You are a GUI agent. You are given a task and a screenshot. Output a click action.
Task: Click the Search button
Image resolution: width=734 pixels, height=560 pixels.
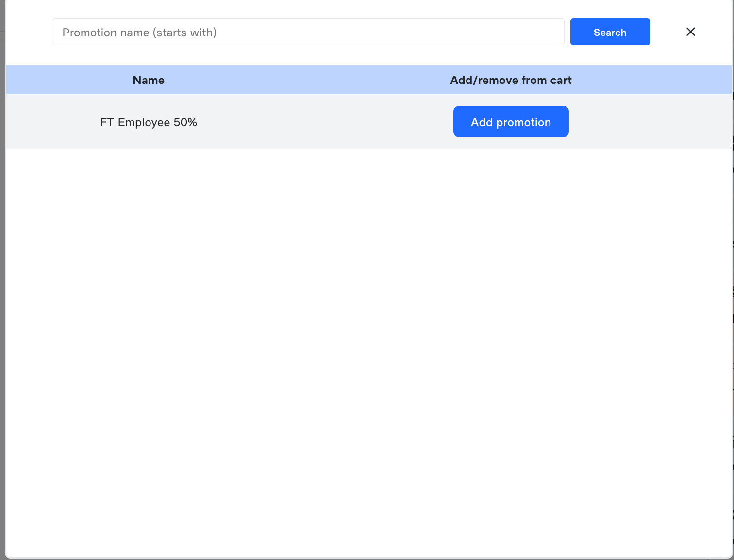click(x=610, y=32)
